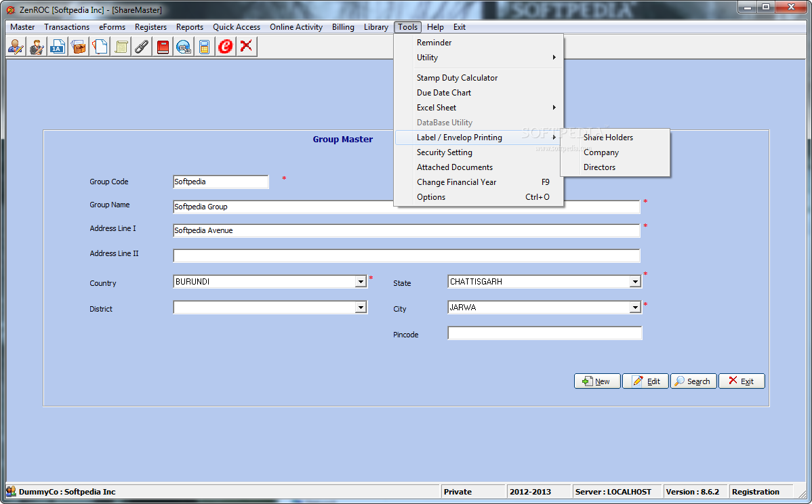Image resolution: width=812 pixels, height=504 pixels.
Task: Click 'Registration' in status bar
Action: [x=756, y=492]
